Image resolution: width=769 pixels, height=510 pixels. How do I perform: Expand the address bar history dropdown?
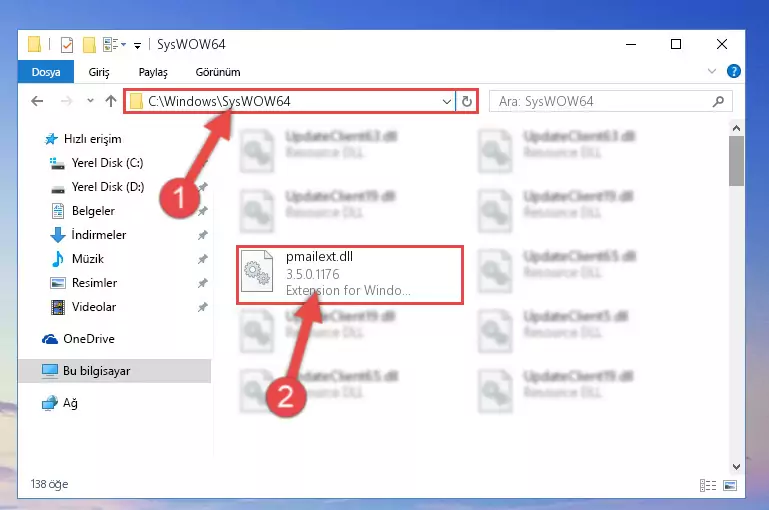[x=446, y=102]
